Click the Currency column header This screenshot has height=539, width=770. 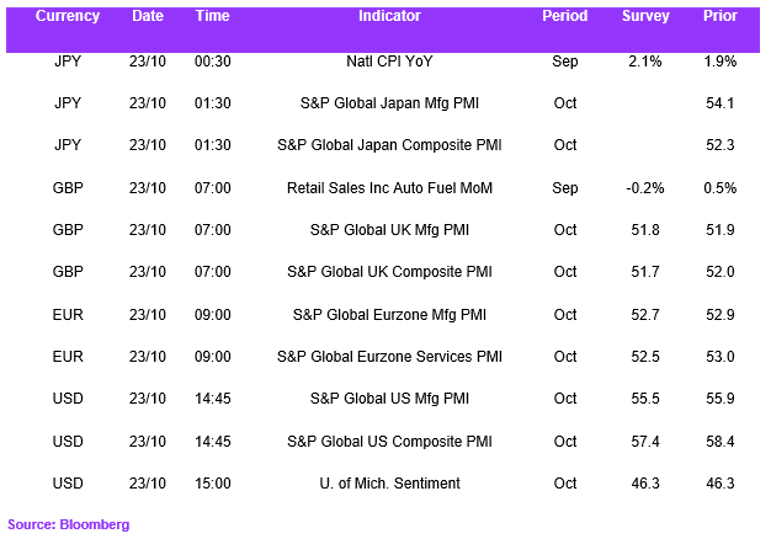(68, 16)
